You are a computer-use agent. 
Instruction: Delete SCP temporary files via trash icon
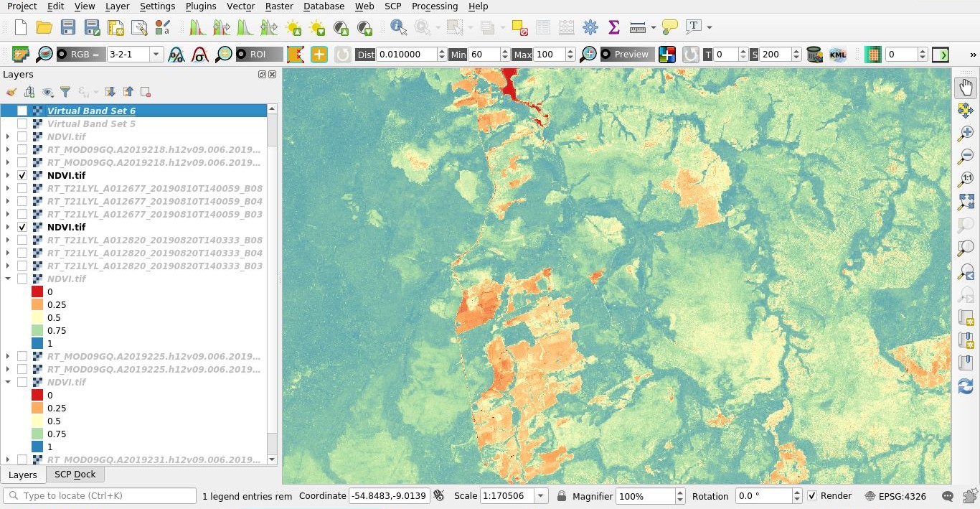click(813, 54)
